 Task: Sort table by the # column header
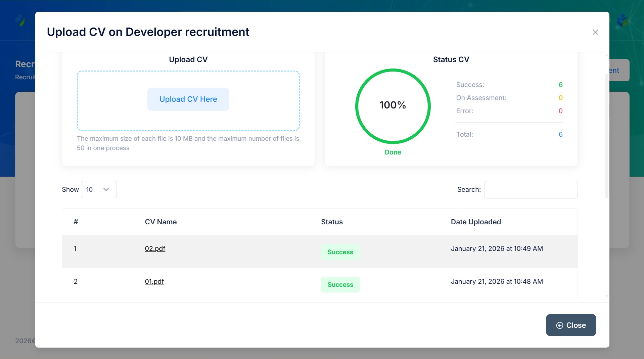[76, 222]
